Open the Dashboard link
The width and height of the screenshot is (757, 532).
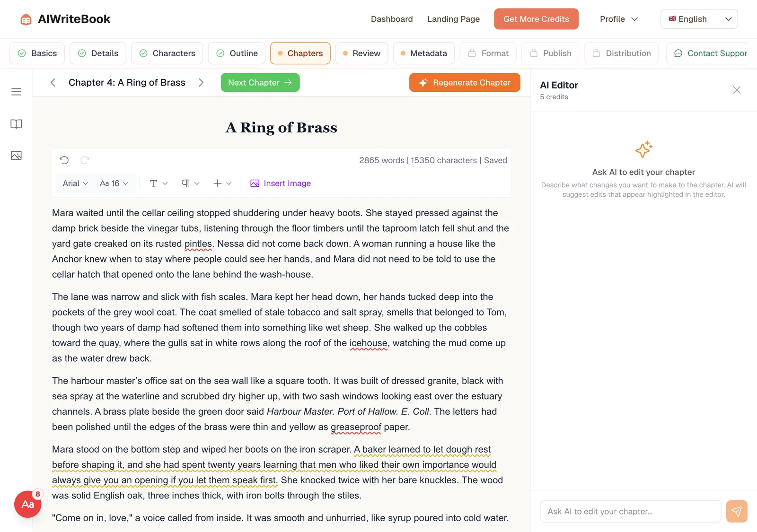392,19
